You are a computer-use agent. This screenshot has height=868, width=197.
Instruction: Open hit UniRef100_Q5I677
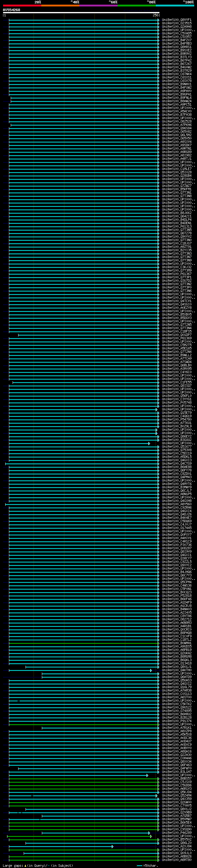(x=176, y=446)
